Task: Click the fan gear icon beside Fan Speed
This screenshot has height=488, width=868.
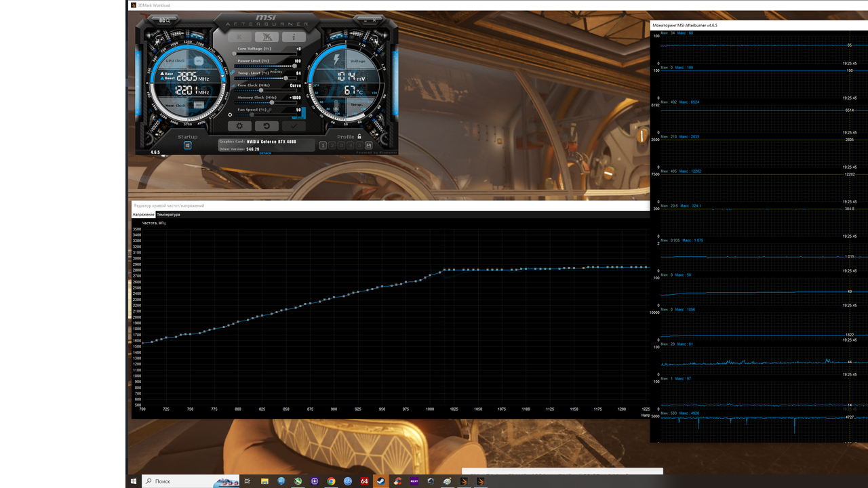Action: (x=230, y=115)
